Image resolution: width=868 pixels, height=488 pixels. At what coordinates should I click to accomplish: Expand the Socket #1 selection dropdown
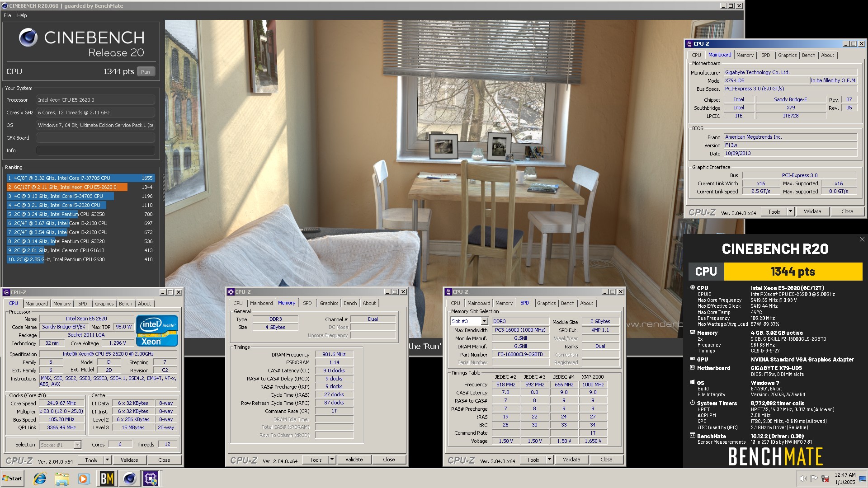77,445
